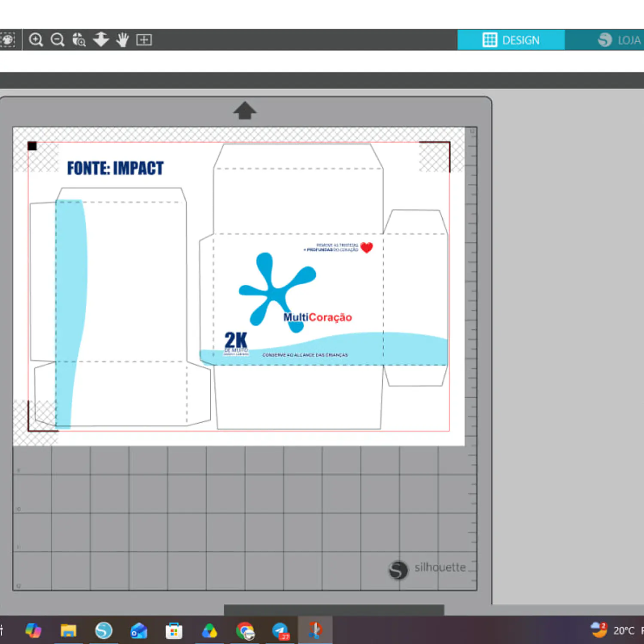
Task: Click the Fit to Window icon
Action: click(144, 40)
